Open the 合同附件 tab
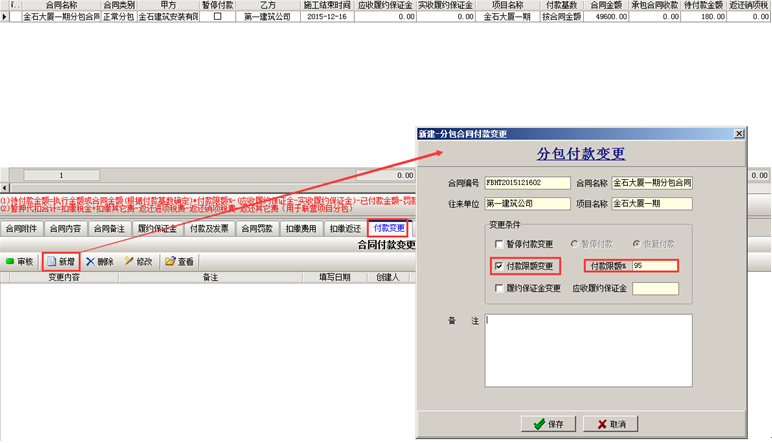The height and width of the screenshot is (443, 772). pyautogui.click(x=21, y=228)
